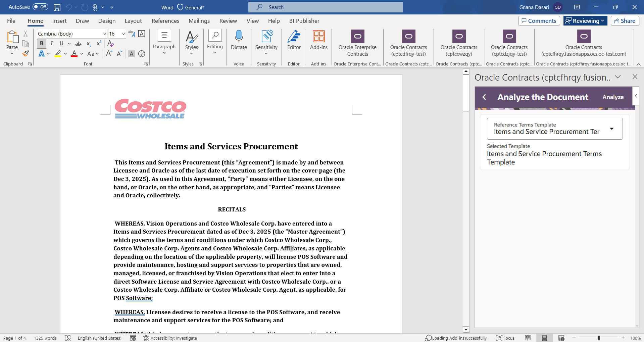
Task: Open Oracle Enterprise Contracts add-in
Action: tap(357, 44)
